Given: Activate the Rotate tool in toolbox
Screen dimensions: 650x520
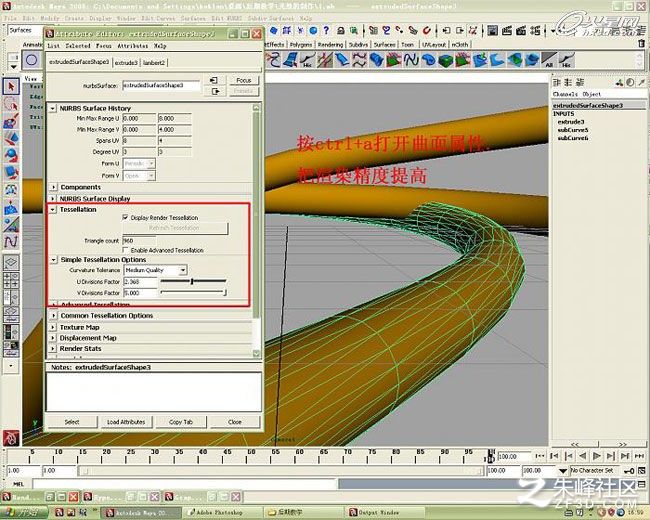Looking at the screenshot, I should 11,155.
